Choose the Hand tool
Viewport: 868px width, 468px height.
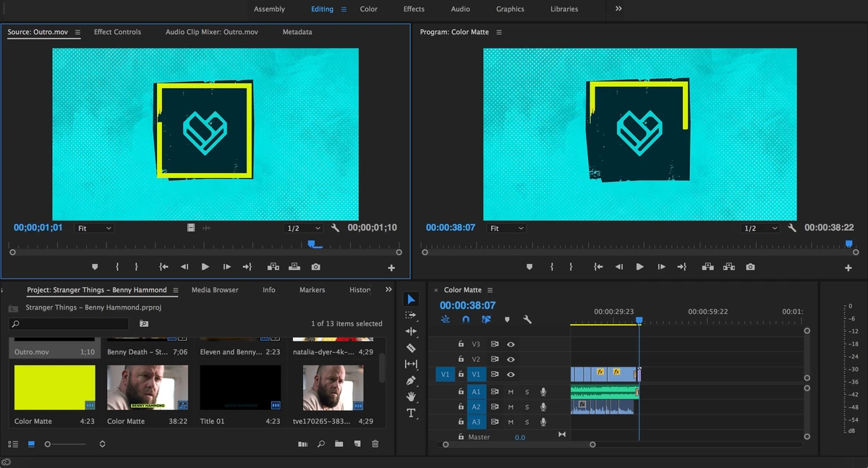[x=411, y=396]
